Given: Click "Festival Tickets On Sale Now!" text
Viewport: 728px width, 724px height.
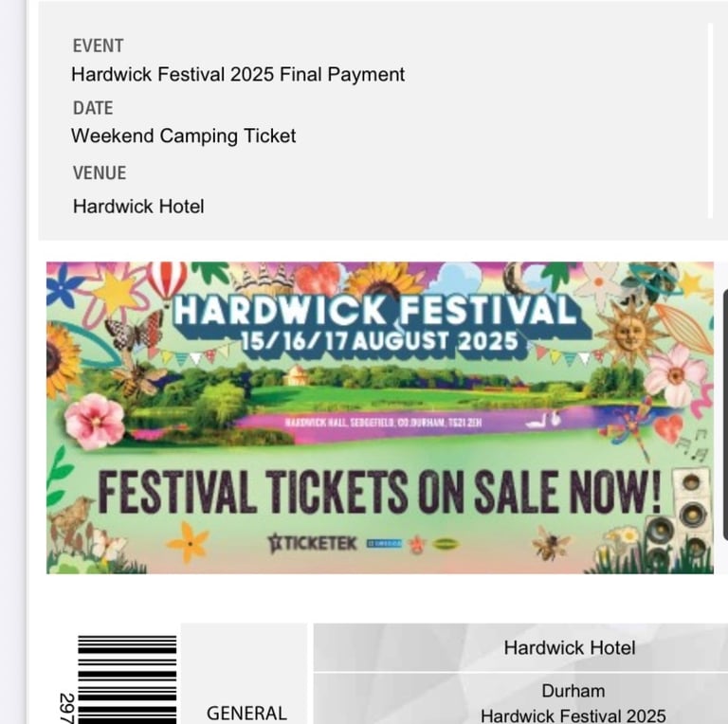Looking at the screenshot, I should [379, 492].
